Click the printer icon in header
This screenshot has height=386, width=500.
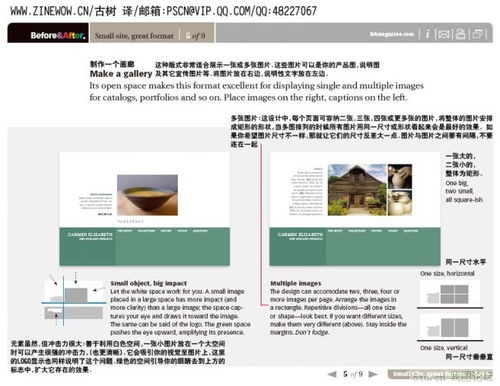click(461, 34)
